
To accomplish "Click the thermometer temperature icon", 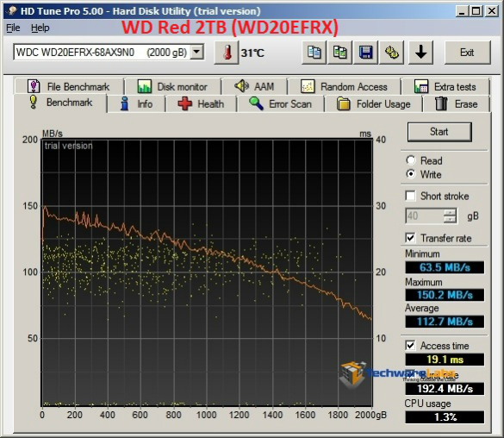I will coord(227,53).
